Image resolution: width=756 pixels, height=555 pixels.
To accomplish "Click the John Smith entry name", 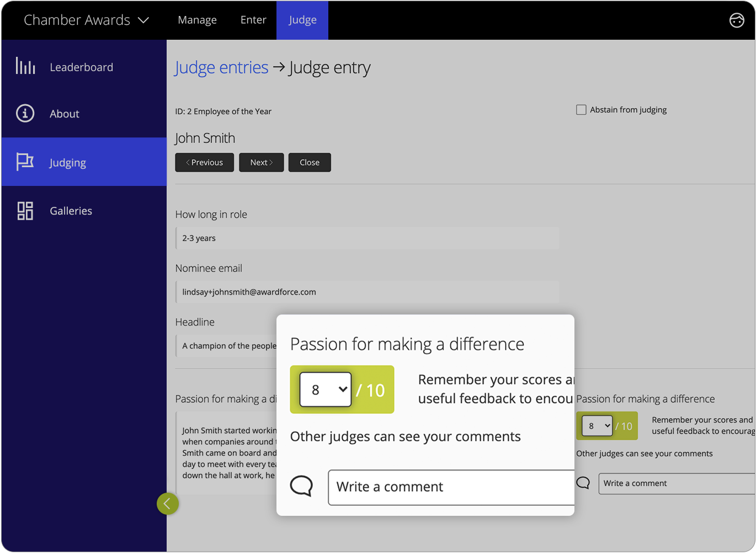I will point(205,138).
